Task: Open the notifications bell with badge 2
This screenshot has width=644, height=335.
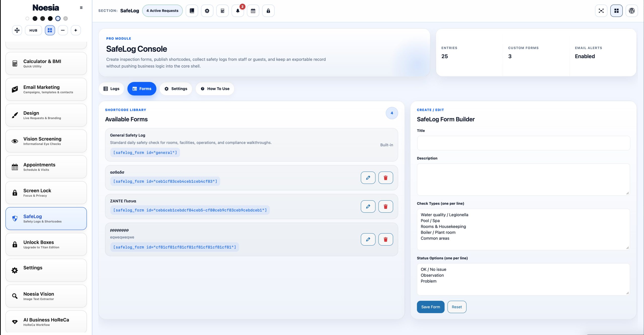Action: [238, 11]
